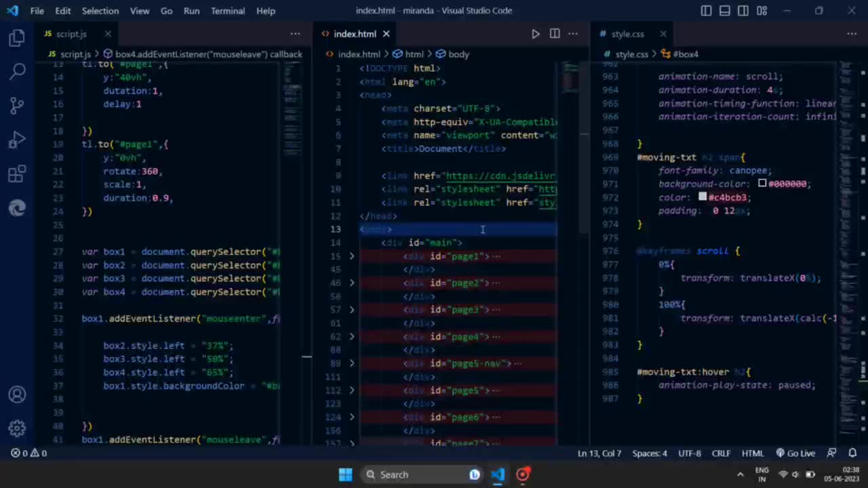Change indentation via Spaces: 4
Image resolution: width=868 pixels, height=488 pixels.
click(650, 453)
